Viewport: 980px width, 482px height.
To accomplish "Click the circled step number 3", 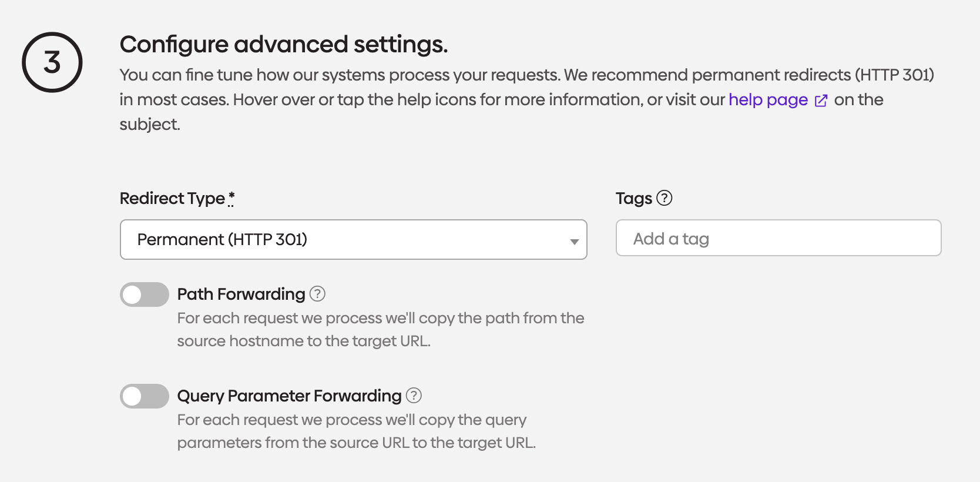I will [x=52, y=62].
